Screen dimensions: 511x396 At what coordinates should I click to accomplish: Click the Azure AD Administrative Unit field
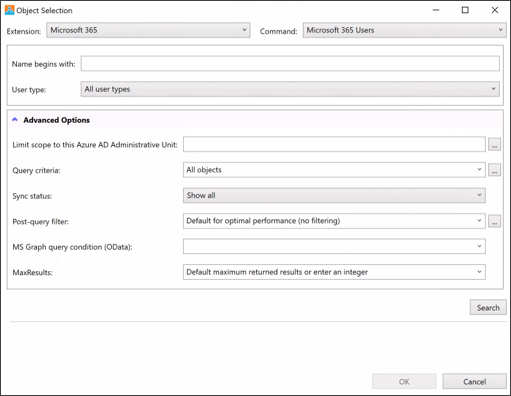[x=334, y=144]
